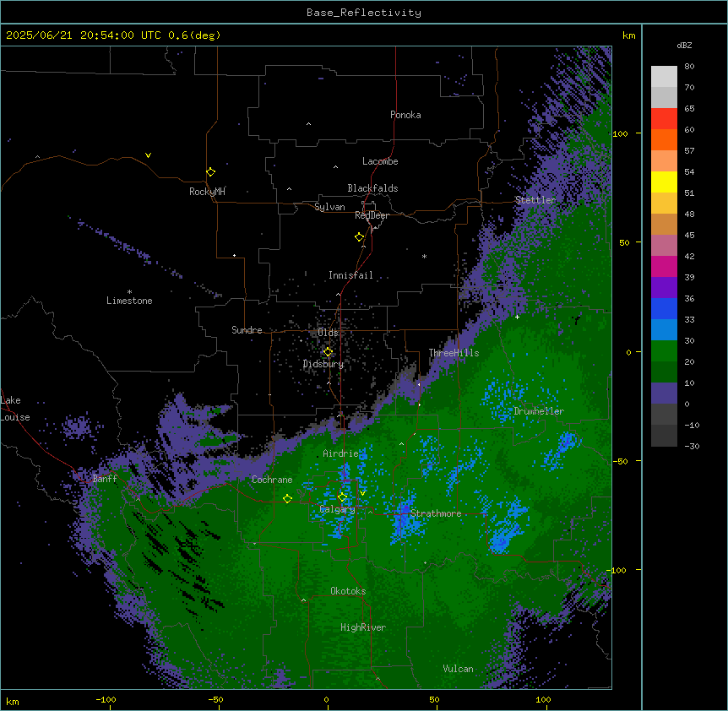728x711 pixels.
Task: Select the slate-purple 10-0 dBZ swatch
Action: click(664, 393)
